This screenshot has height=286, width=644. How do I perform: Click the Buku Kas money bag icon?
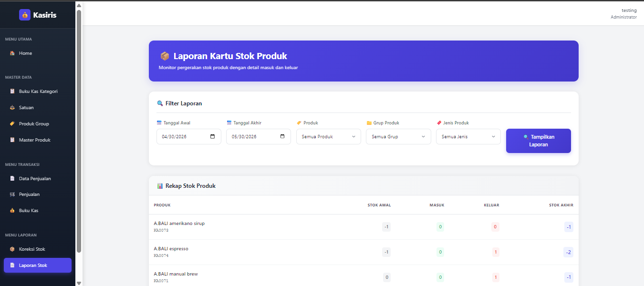tap(12, 211)
